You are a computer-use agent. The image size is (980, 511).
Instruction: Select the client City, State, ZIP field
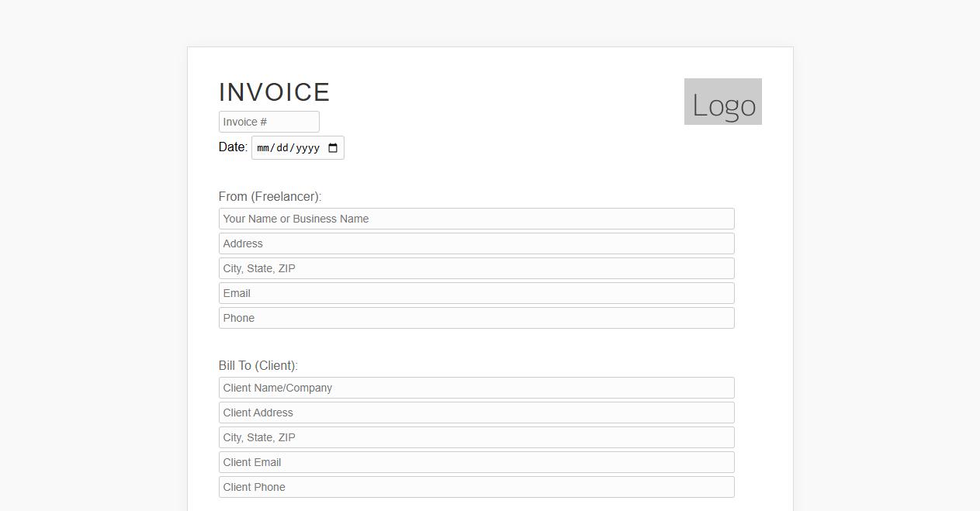tap(476, 437)
